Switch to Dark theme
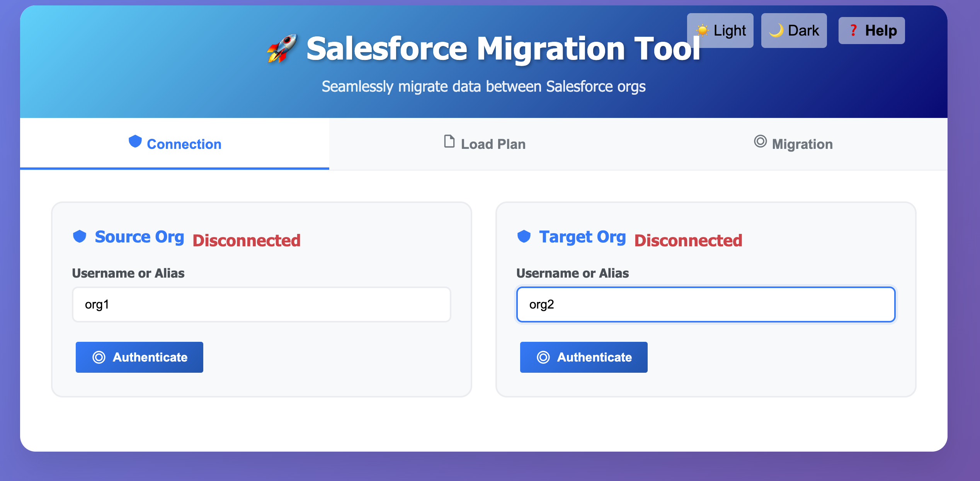Viewport: 980px width, 481px height. tap(794, 31)
